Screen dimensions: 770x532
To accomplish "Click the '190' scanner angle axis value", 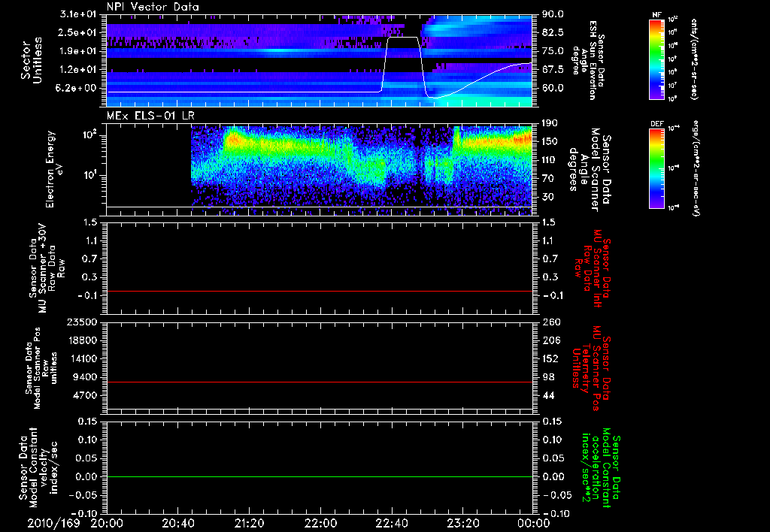I will pos(550,123).
